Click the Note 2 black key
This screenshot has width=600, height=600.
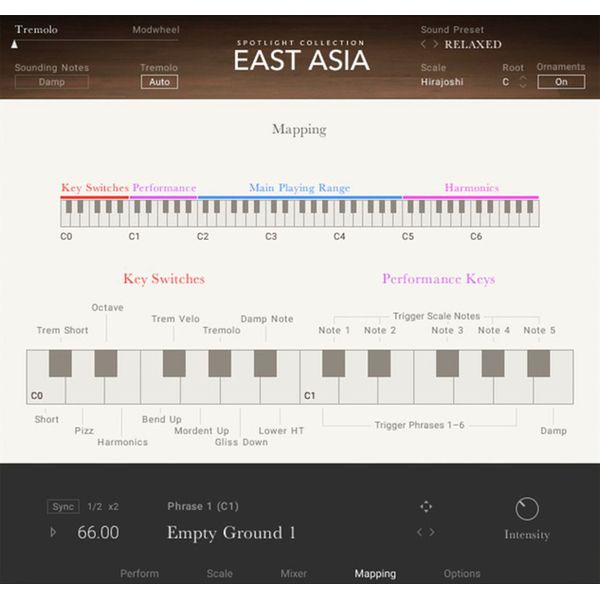pos(379,363)
